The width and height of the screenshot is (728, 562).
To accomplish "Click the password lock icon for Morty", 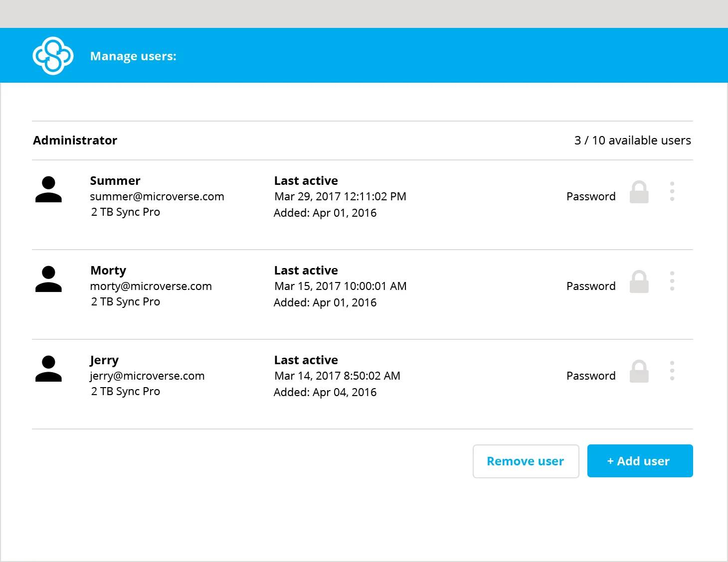I will coord(639,282).
